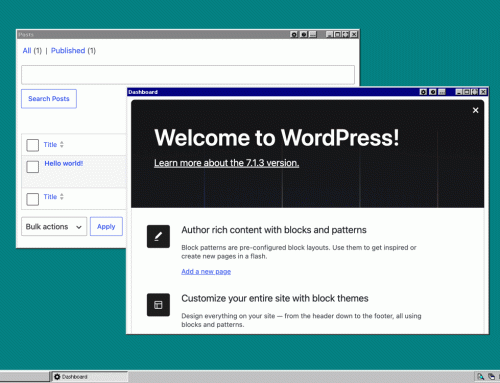500x383 pixels.
Task: Switch to Dashboard via the taskbar button
Action: [x=89, y=377]
